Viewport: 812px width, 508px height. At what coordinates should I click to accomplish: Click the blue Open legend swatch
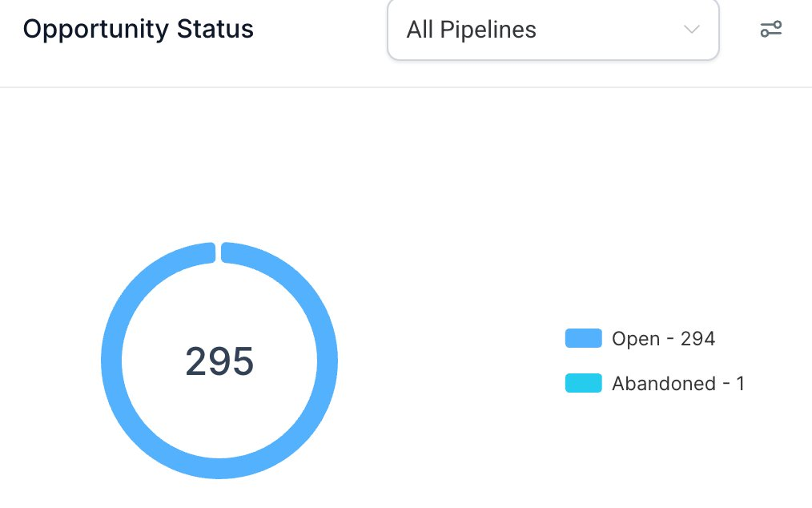[x=583, y=338]
